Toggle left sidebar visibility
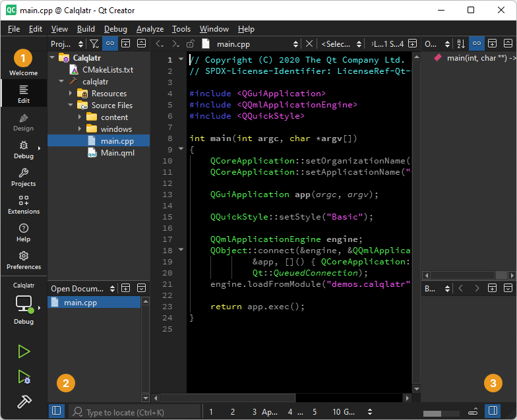Screen dimensions: 517x420 tap(57, 411)
